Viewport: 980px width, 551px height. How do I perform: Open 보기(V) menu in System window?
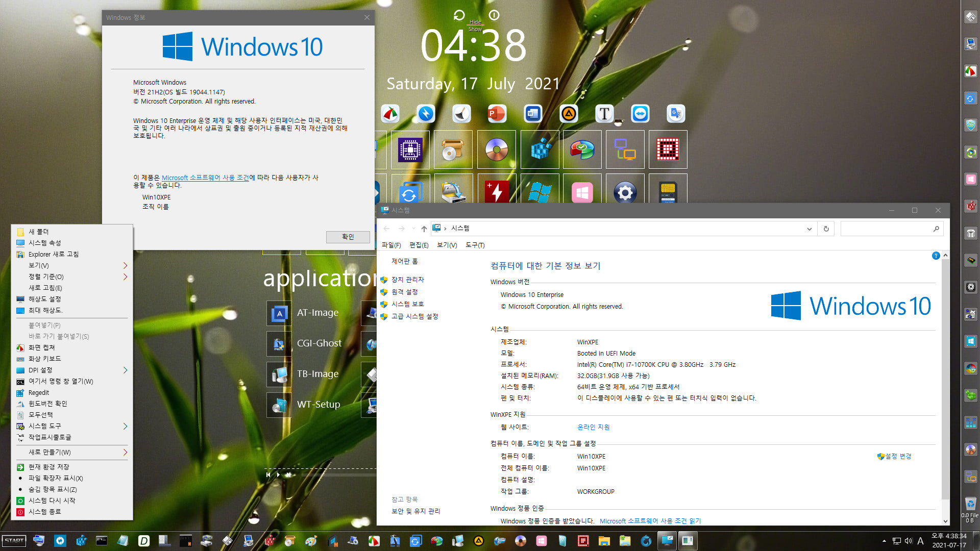447,245
